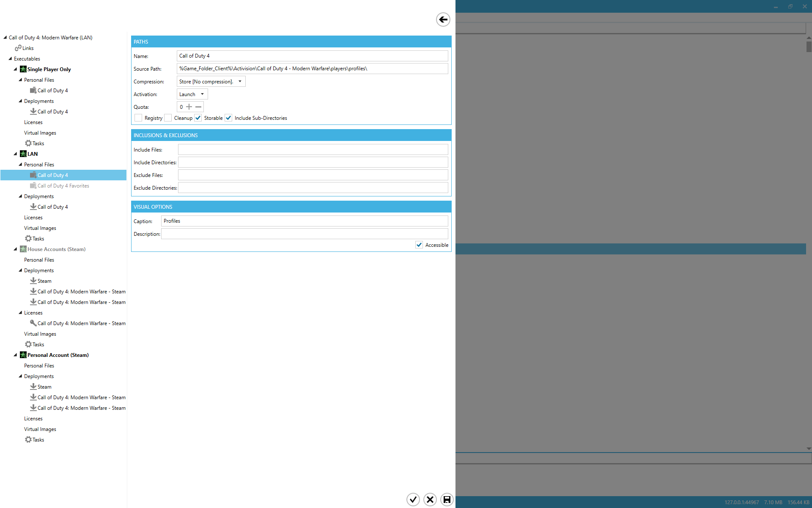Click Tasks gear icon under LAN
Viewport: 812px width, 508px height.
point(28,238)
